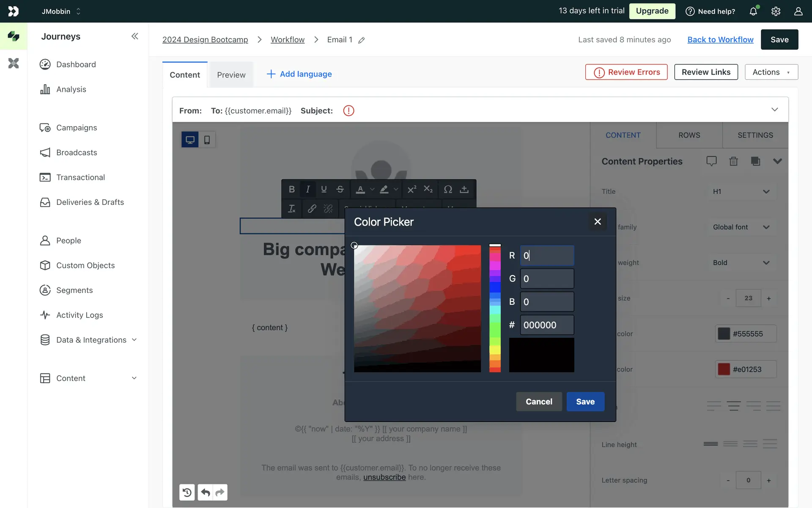Click the Insert link icon
This screenshot has height=508, width=812.
pos(312,209)
